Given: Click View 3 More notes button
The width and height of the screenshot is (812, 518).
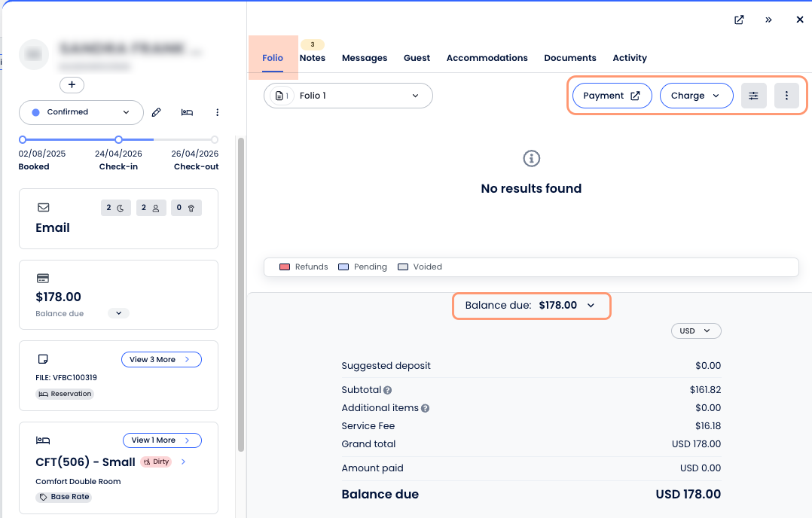Looking at the screenshot, I should point(161,360).
